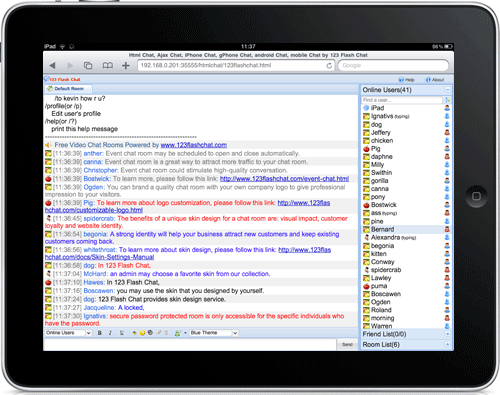Click gender icon at right of Milly

point(447,164)
